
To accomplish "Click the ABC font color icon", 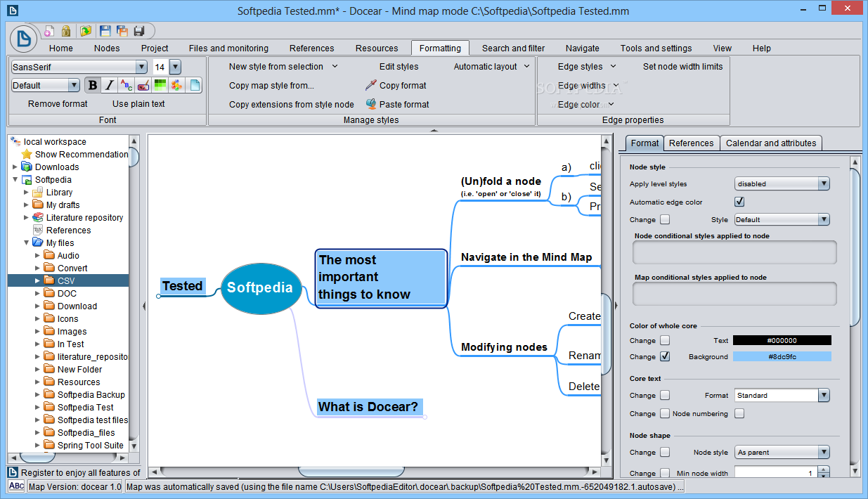I will pyautogui.click(x=127, y=85).
